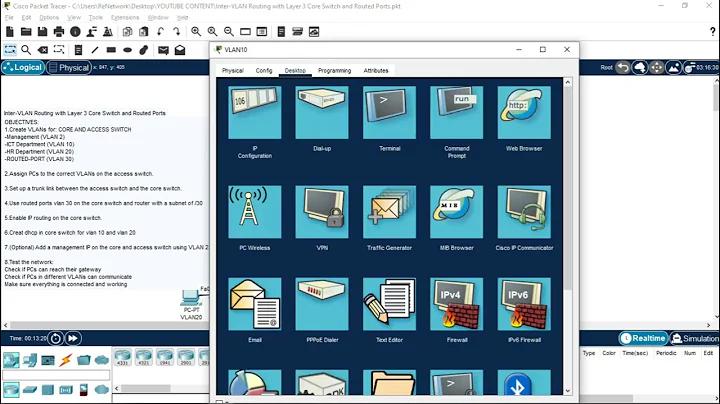720x404 pixels.
Task: Open the Terminal app
Action: (x=389, y=112)
